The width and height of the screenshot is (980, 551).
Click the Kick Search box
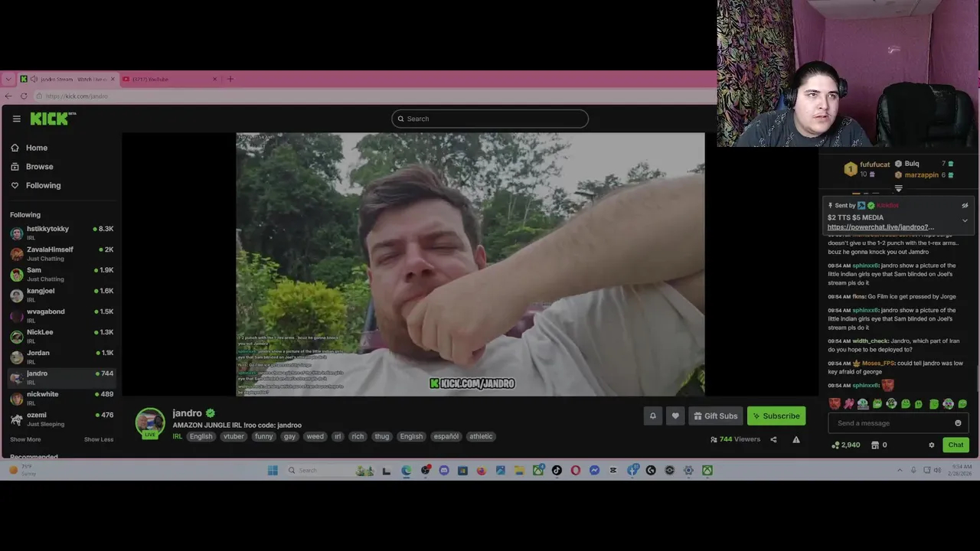pyautogui.click(x=490, y=119)
